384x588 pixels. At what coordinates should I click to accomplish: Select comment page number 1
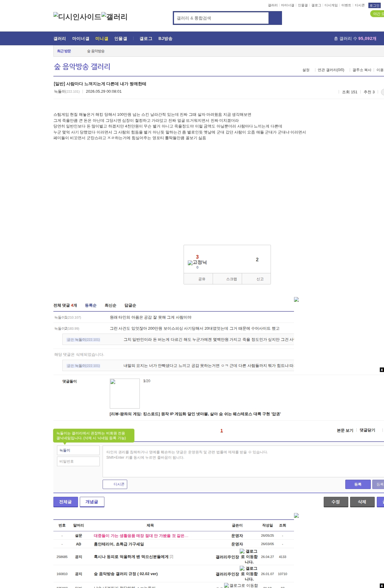click(222, 430)
